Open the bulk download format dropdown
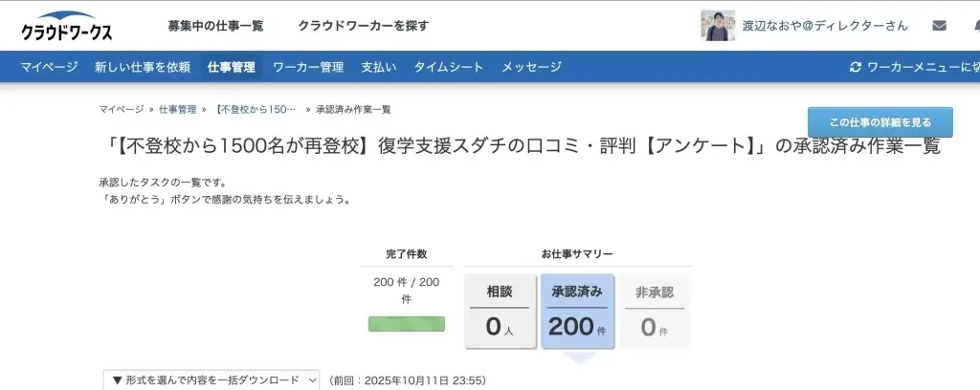The width and height of the screenshot is (980, 390). point(212,379)
